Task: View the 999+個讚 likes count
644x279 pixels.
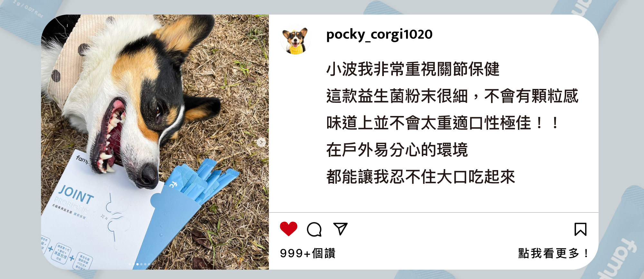Action: click(308, 253)
